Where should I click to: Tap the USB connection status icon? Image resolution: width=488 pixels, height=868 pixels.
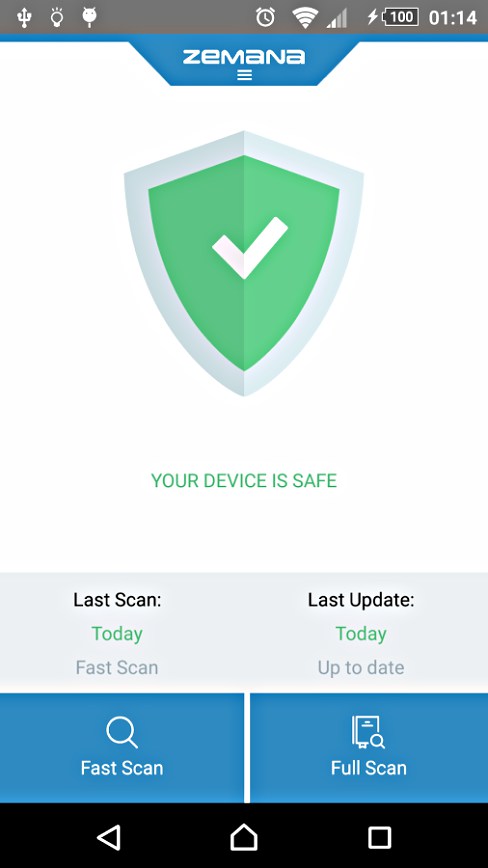(24, 17)
